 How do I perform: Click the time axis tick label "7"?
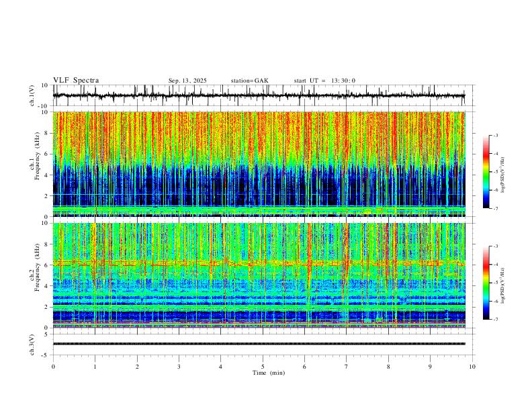pos(347,367)
